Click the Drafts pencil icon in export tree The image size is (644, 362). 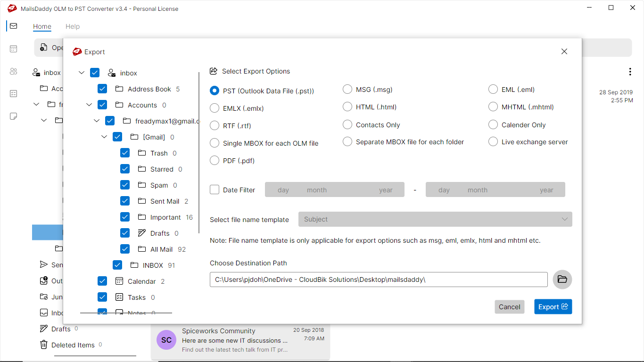click(142, 233)
